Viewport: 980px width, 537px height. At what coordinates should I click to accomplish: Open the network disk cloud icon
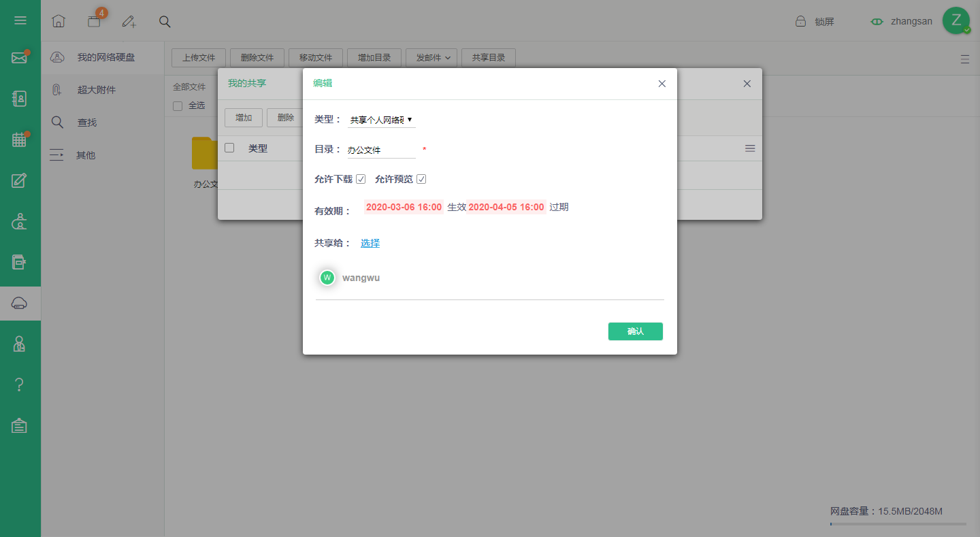20,304
